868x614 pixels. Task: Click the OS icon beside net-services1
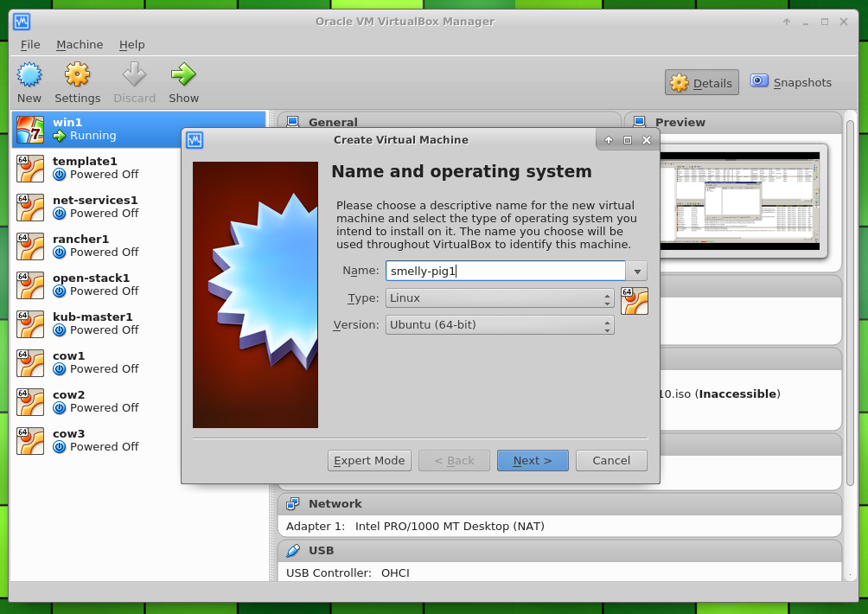click(x=30, y=207)
